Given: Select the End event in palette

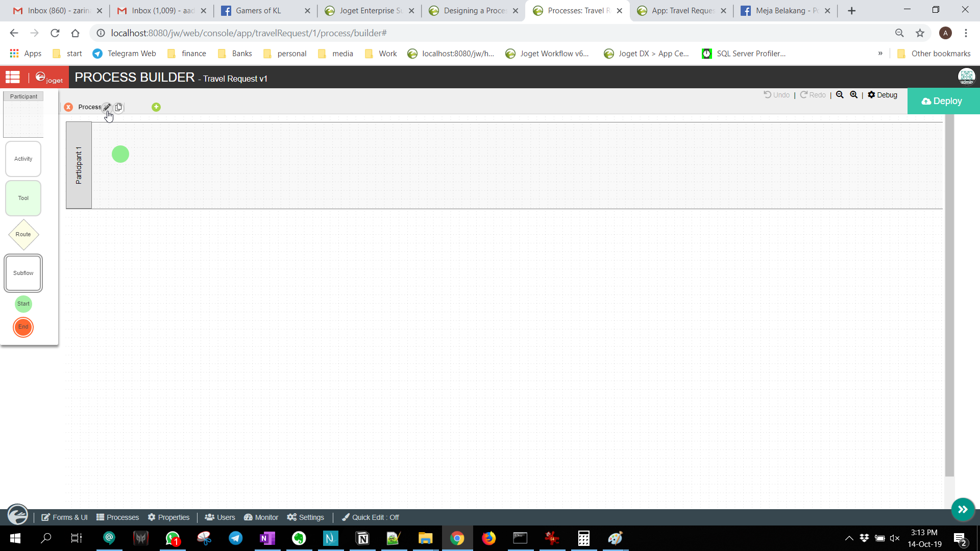Looking at the screenshot, I should click(x=23, y=327).
